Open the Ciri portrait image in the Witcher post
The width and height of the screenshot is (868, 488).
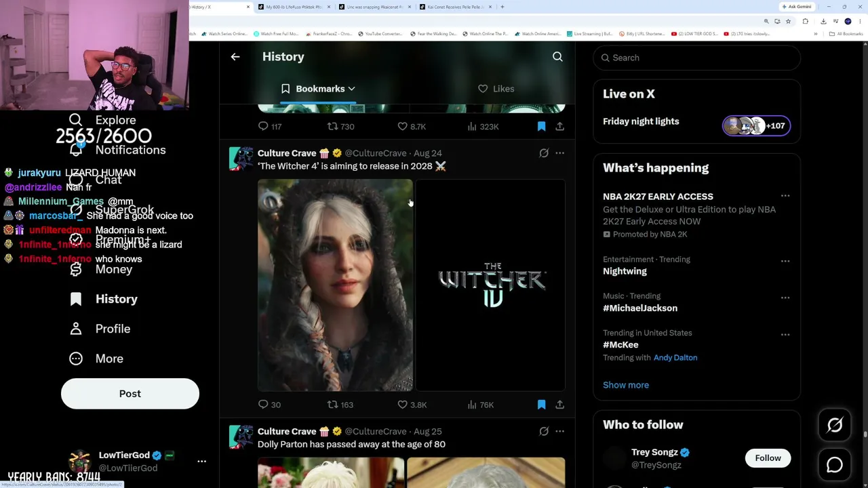[x=335, y=285]
